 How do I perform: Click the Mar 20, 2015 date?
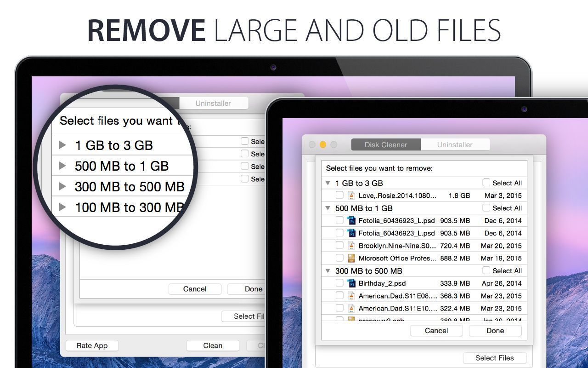[501, 246]
